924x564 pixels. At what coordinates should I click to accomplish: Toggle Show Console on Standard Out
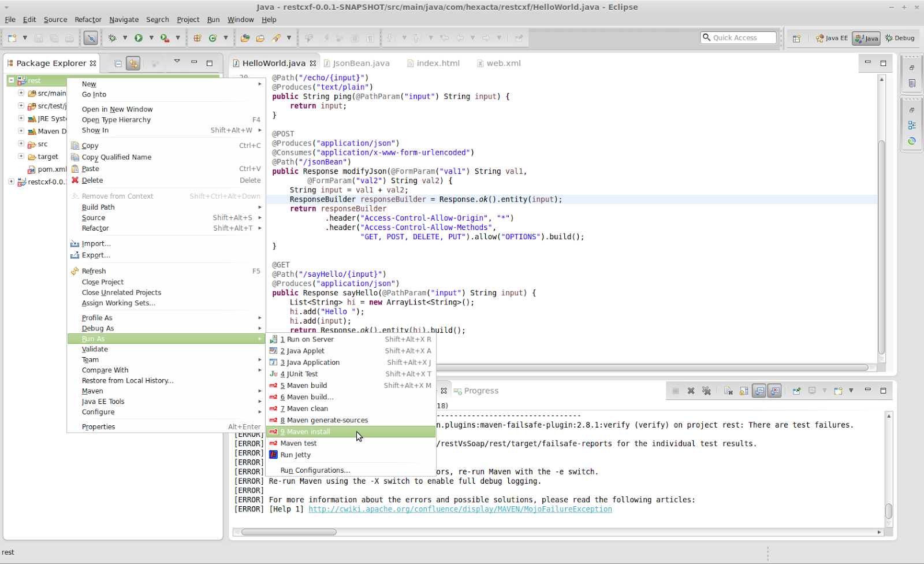(759, 391)
